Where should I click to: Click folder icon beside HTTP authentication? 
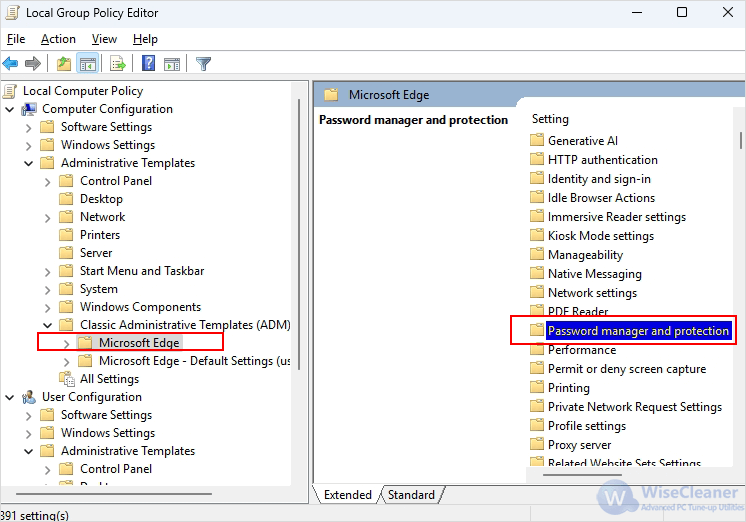pos(537,159)
